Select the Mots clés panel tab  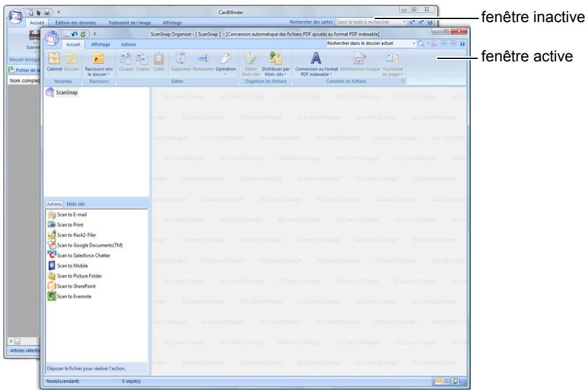tap(76, 204)
